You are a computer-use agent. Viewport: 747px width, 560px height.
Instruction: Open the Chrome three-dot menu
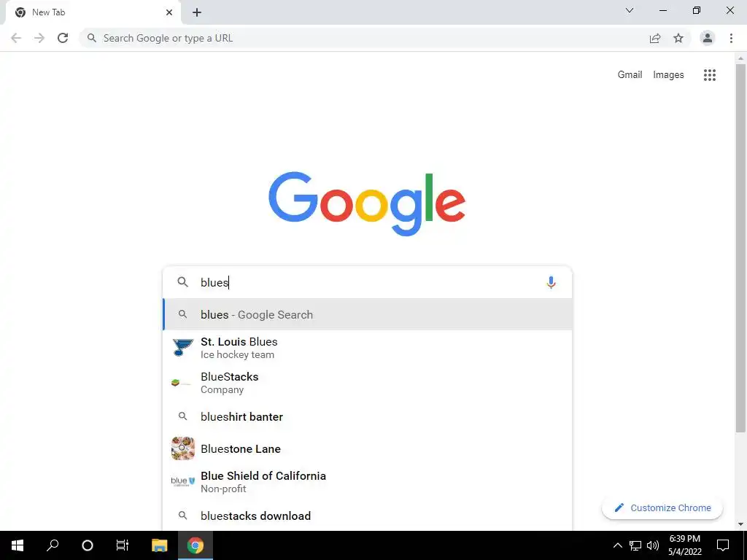click(x=731, y=38)
